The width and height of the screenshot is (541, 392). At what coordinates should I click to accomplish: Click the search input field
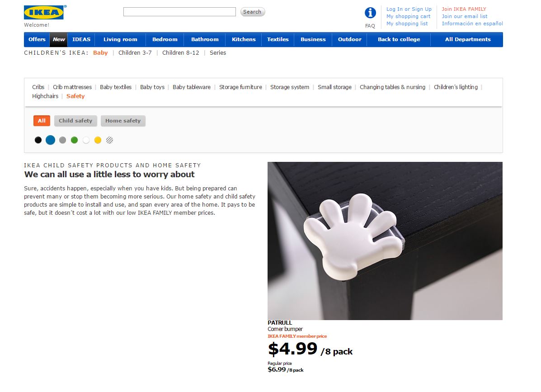point(179,12)
